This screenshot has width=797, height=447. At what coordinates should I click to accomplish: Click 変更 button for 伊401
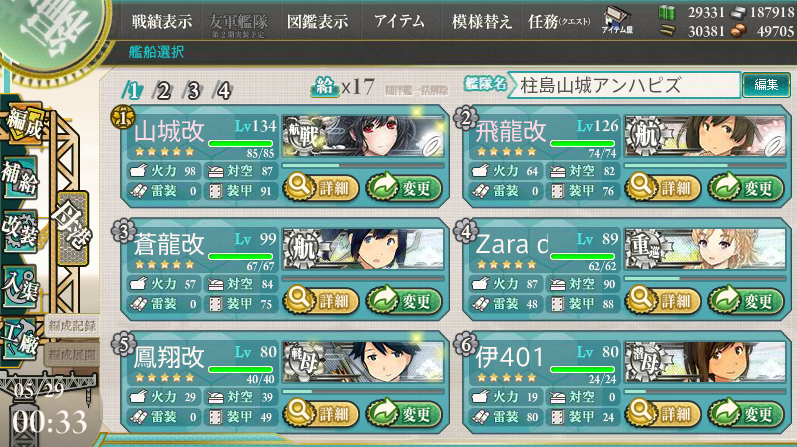tap(746, 414)
